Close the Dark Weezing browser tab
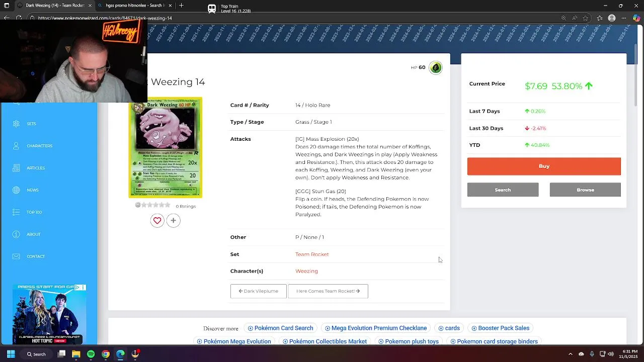The height and width of the screenshot is (362, 644). point(90,6)
